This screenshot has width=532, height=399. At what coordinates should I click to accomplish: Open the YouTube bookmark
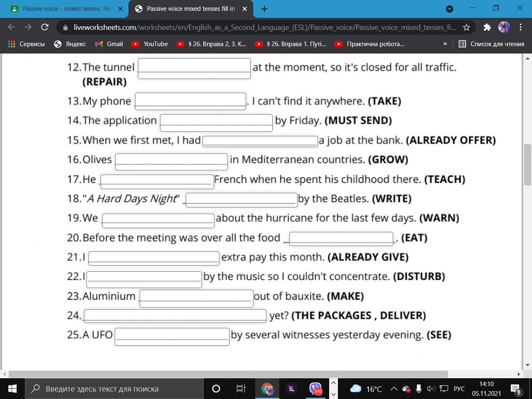pos(150,44)
